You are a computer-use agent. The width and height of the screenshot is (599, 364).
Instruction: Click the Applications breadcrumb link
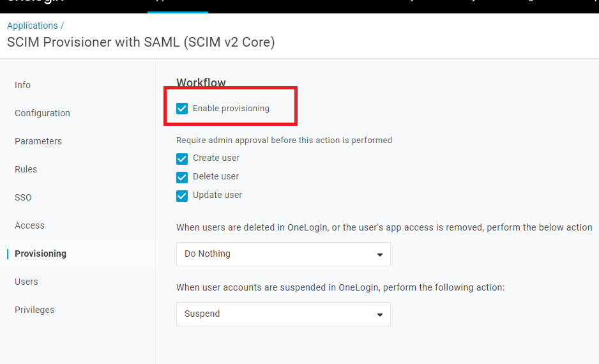[33, 26]
